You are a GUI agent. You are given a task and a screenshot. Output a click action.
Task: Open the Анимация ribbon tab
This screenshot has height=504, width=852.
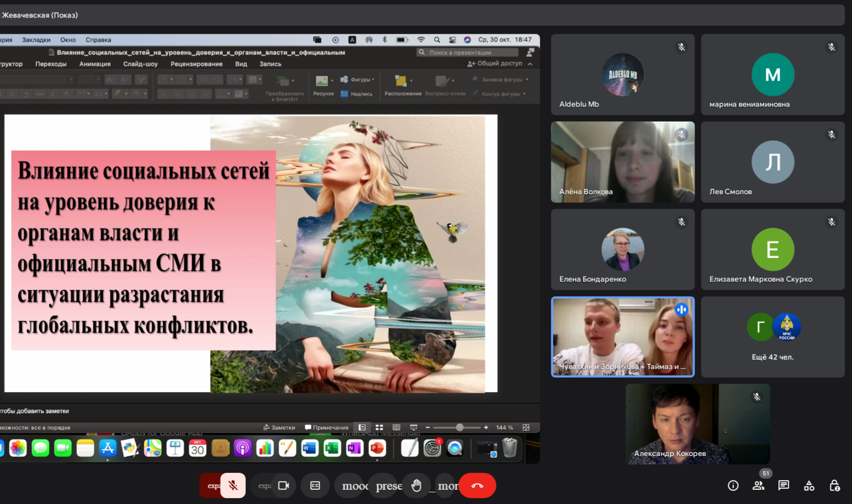pyautogui.click(x=95, y=64)
